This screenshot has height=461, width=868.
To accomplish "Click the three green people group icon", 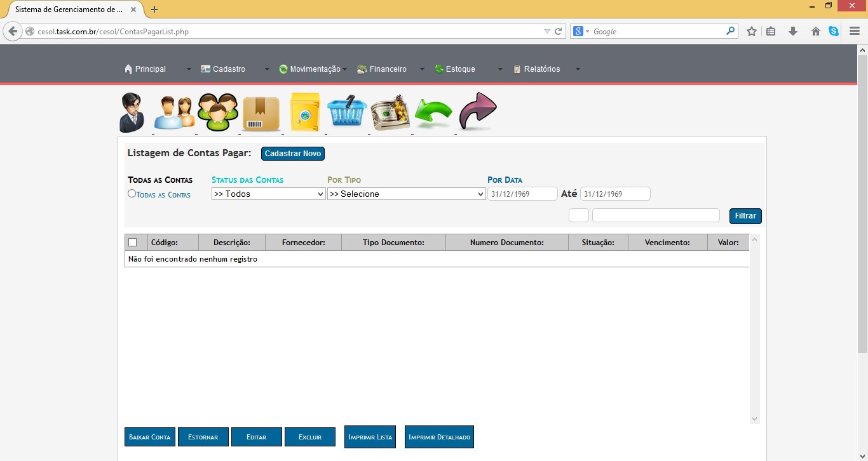I will point(217,112).
